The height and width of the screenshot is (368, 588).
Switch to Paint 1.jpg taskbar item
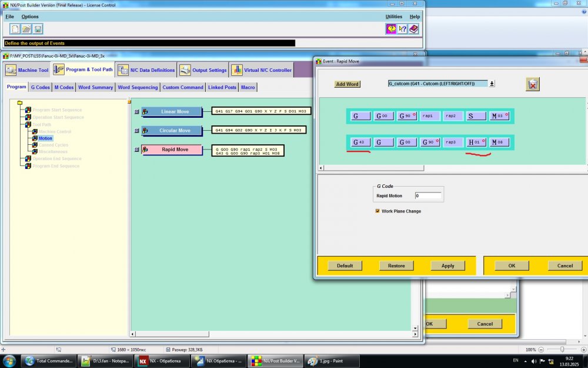332,361
